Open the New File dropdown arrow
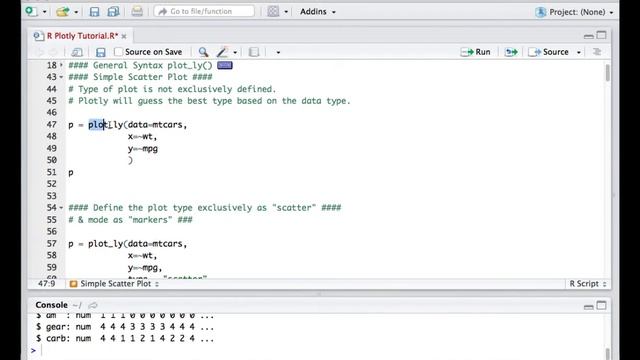 (x=44, y=12)
